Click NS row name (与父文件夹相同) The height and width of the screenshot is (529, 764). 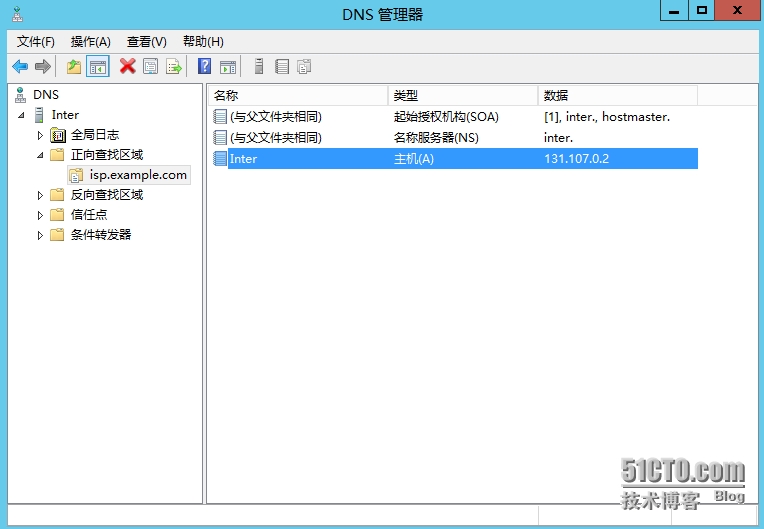(276, 138)
